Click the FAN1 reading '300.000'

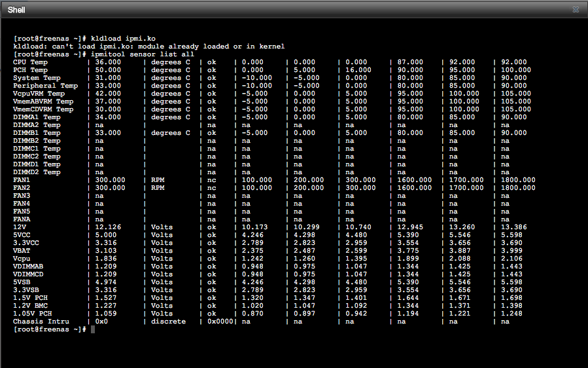pyautogui.click(x=111, y=180)
